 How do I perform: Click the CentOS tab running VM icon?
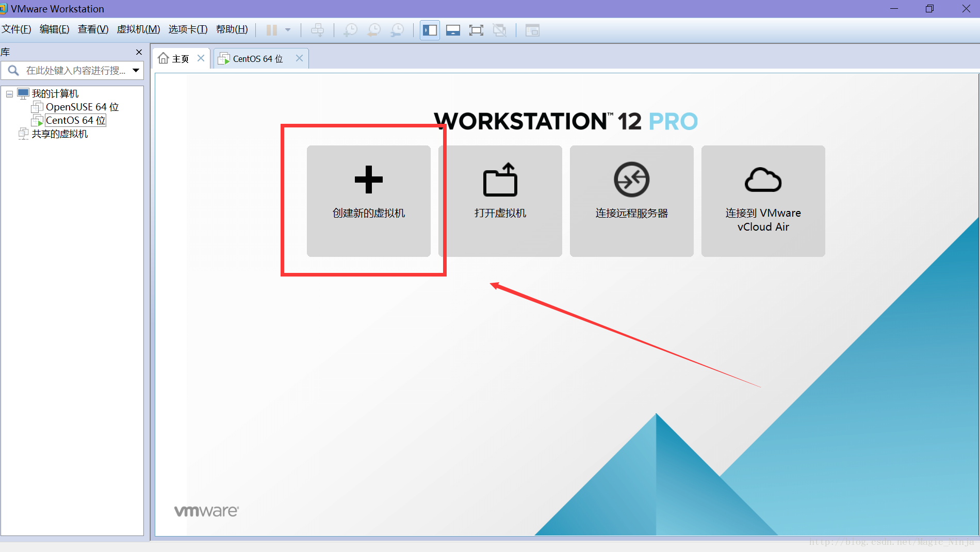224,59
